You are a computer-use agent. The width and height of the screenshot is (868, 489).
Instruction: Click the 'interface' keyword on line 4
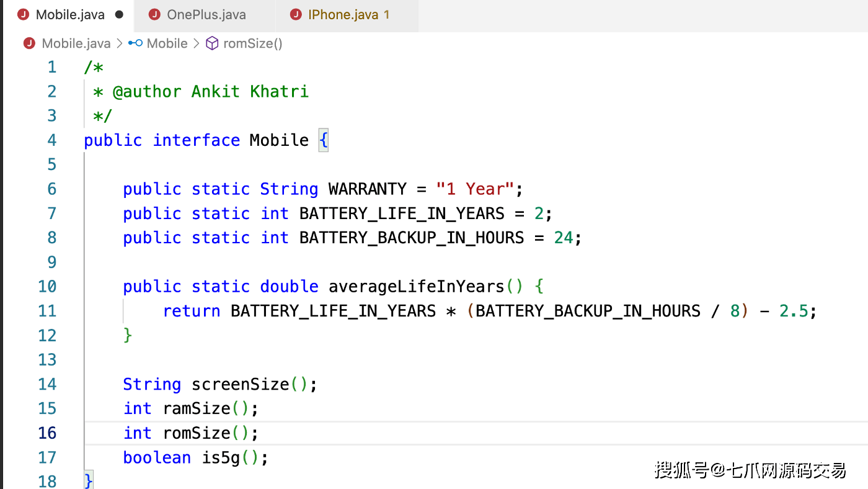(x=197, y=140)
